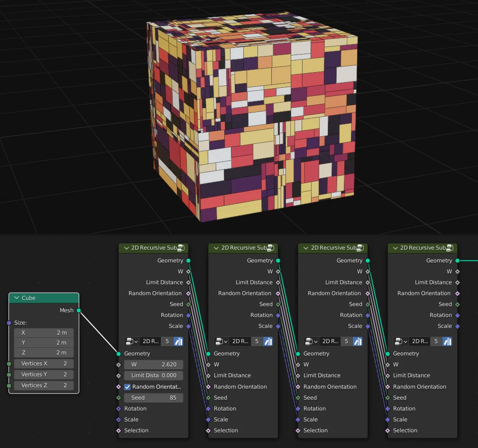Collapse the first 2D Recursive Subdivide node
The height and width of the screenshot is (448, 478).
tap(127, 247)
